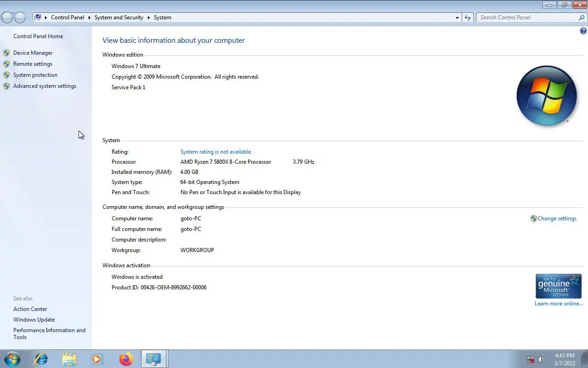The height and width of the screenshot is (368, 588).
Task: Click the System and Security breadcrumb
Action: pyautogui.click(x=119, y=17)
